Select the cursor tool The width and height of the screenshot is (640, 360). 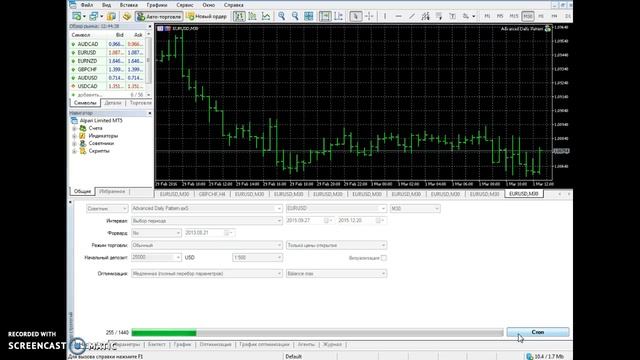click(x=356, y=16)
